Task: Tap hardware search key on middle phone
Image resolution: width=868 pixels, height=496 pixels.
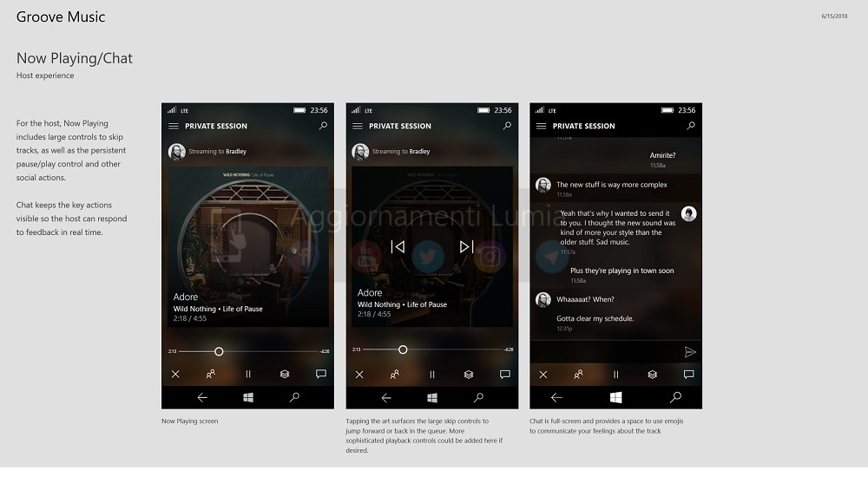Action: click(479, 397)
